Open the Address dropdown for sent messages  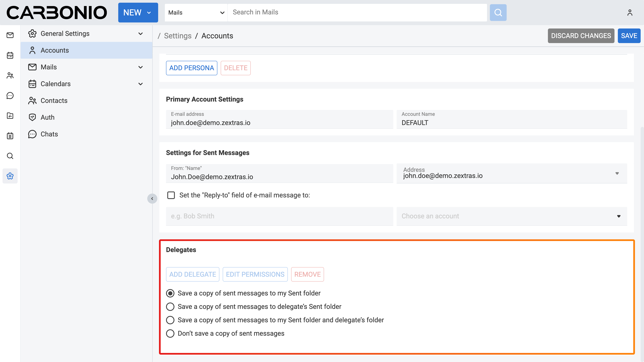512,173
